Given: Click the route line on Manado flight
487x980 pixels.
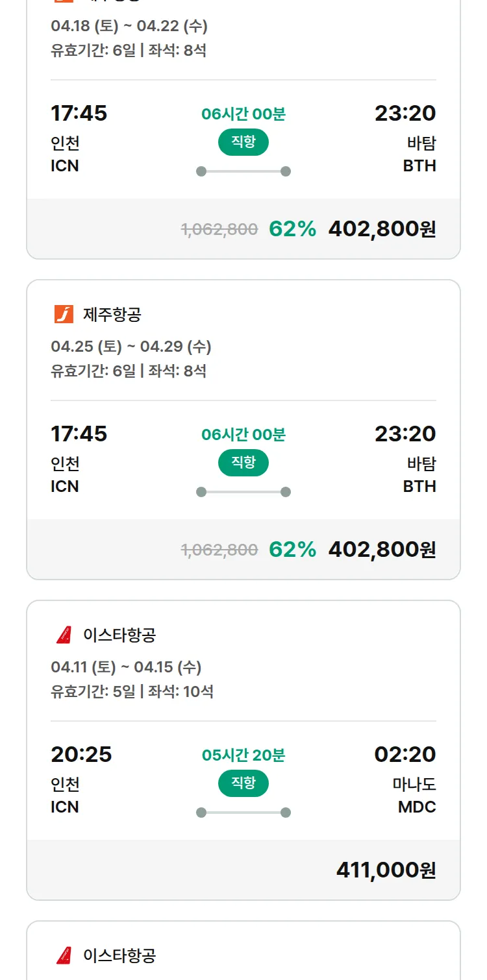Looking at the screenshot, I should click(x=243, y=813).
